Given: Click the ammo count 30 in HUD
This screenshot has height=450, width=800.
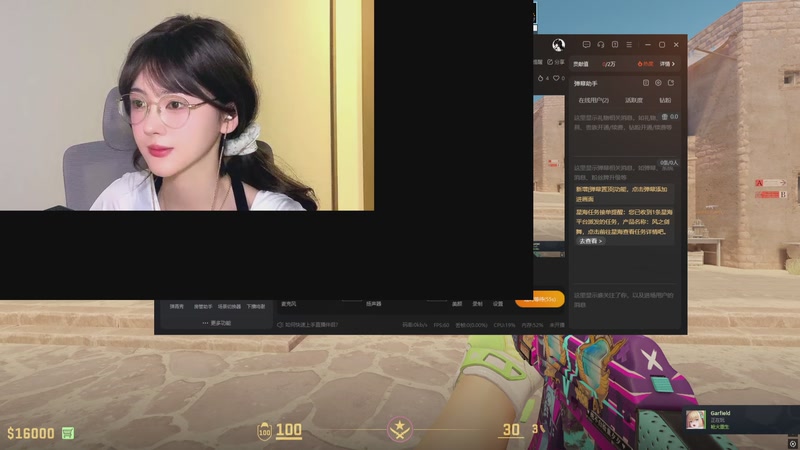Looking at the screenshot, I should (x=511, y=430).
